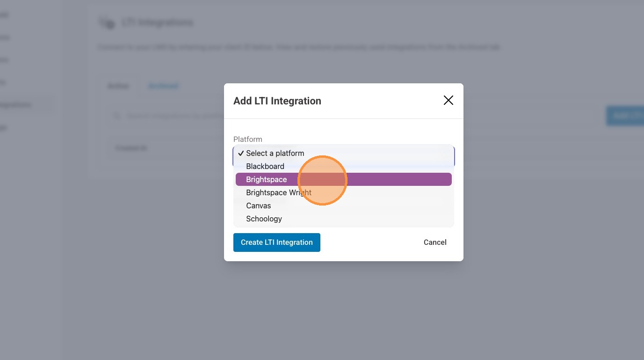Click the search magnifier icon
Viewport: 644px width, 360px height.
[117, 116]
